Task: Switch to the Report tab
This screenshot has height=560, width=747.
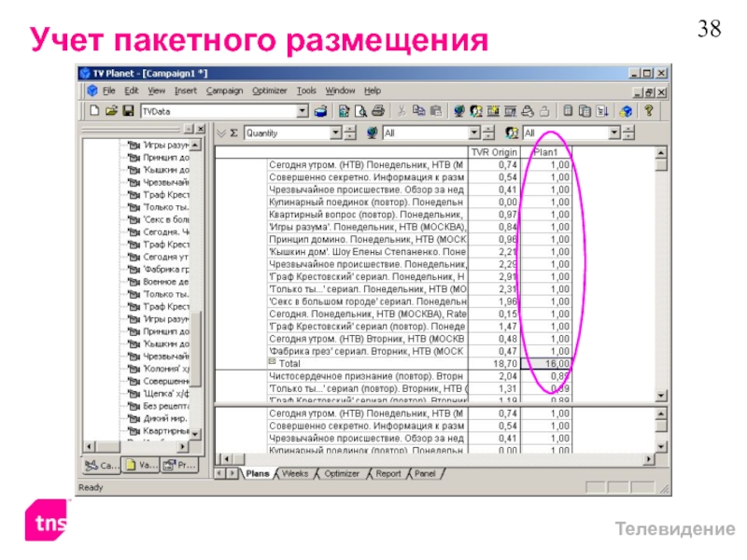Action: [388, 474]
